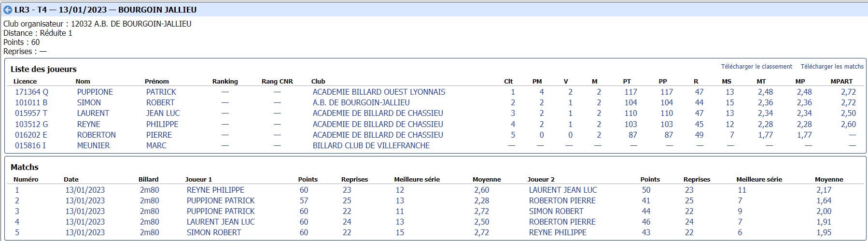
Task: Open club ACADEMIE BILLARD OUEST LYONNAIS
Action: click(379, 92)
